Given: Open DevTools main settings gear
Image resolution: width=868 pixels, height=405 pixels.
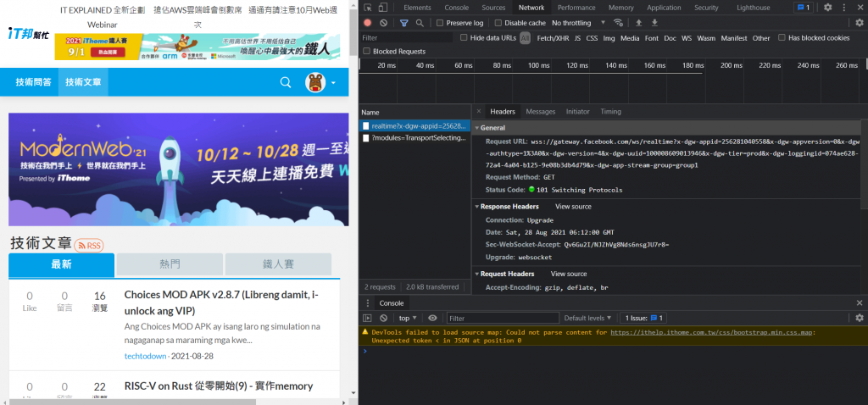Looking at the screenshot, I should click(x=827, y=7).
